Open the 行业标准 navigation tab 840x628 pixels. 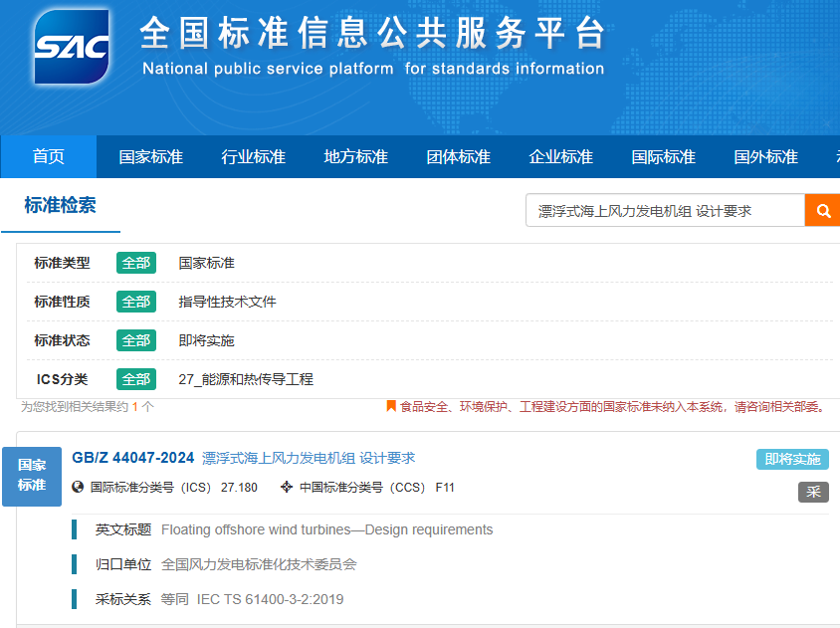(x=253, y=157)
